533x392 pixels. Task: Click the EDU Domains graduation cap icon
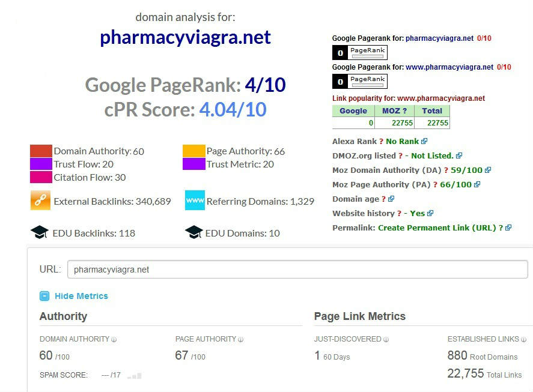(x=194, y=232)
